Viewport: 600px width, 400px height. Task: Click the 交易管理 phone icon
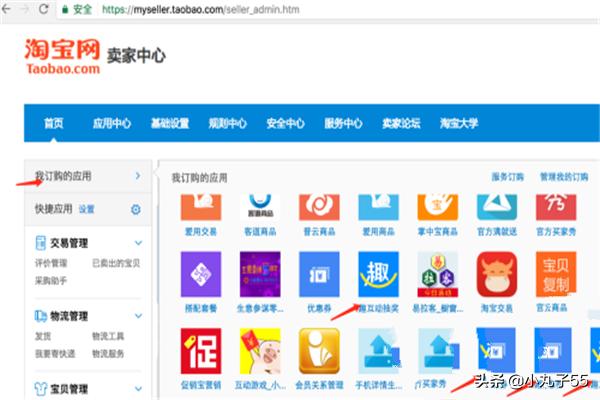coord(40,243)
